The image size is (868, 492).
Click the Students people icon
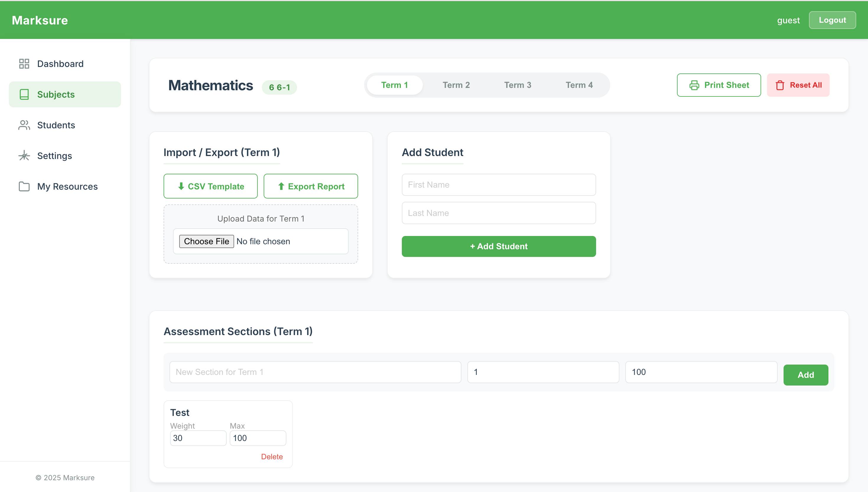click(24, 125)
